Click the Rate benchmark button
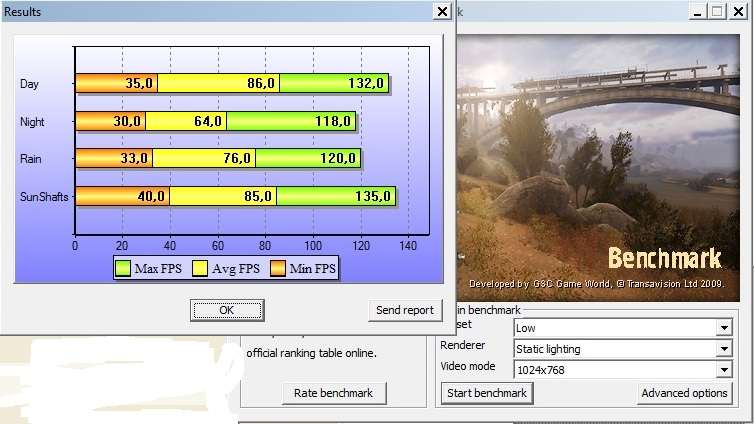 point(334,393)
